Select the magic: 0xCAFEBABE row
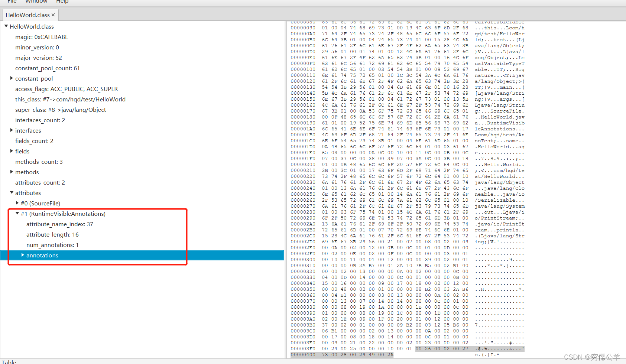Viewport: 626px width, 364px height. [x=42, y=37]
